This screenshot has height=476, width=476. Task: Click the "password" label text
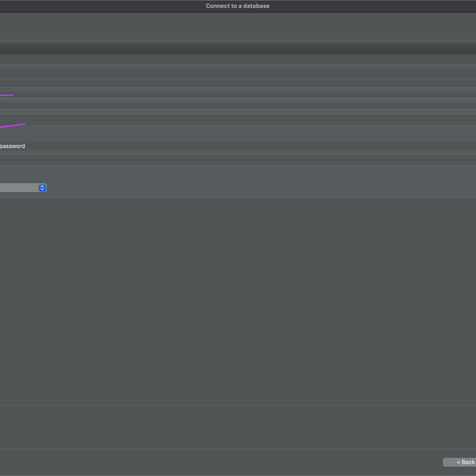pyautogui.click(x=13, y=146)
